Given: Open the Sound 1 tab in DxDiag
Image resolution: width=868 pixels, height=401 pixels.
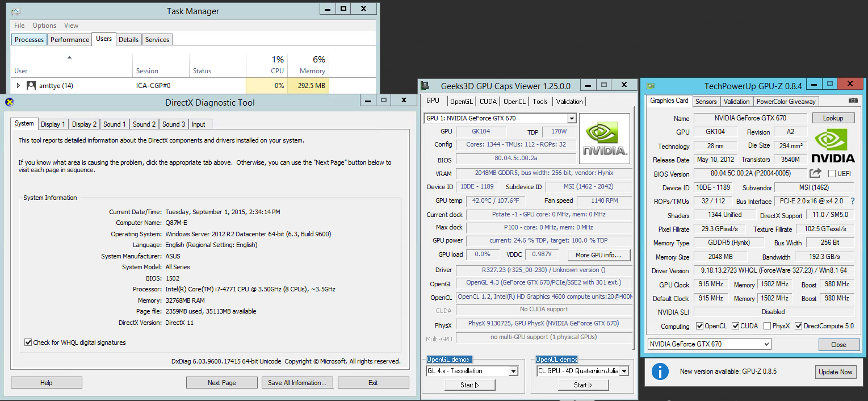Looking at the screenshot, I should click(115, 124).
